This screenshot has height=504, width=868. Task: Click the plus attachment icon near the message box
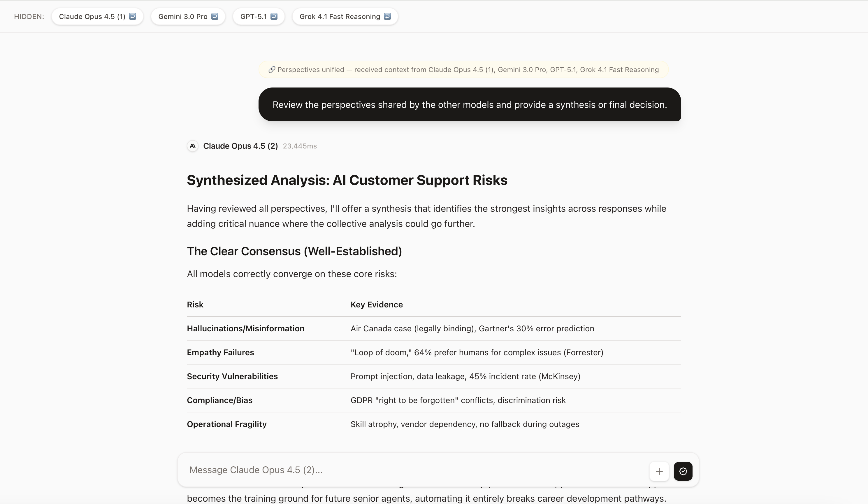tap(659, 471)
